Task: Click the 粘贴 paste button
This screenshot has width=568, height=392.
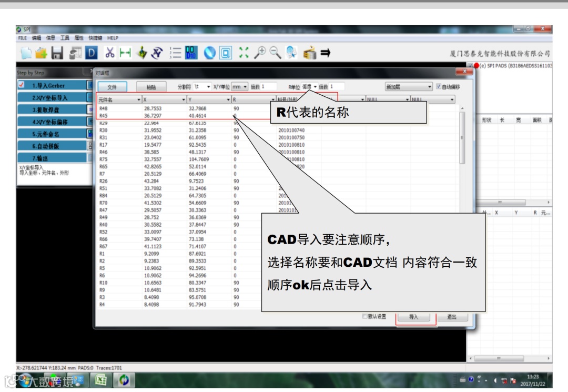Action: (x=151, y=87)
